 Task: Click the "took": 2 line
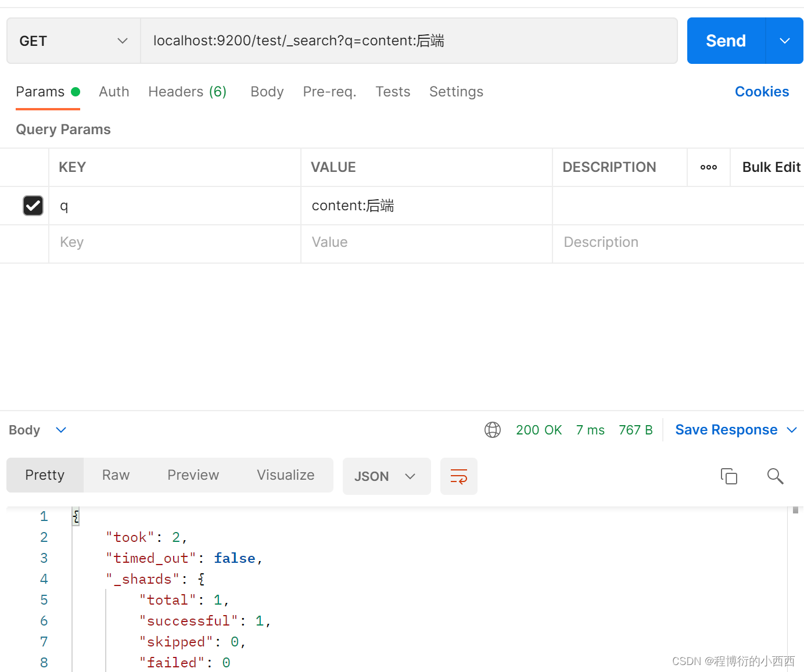pos(146,537)
